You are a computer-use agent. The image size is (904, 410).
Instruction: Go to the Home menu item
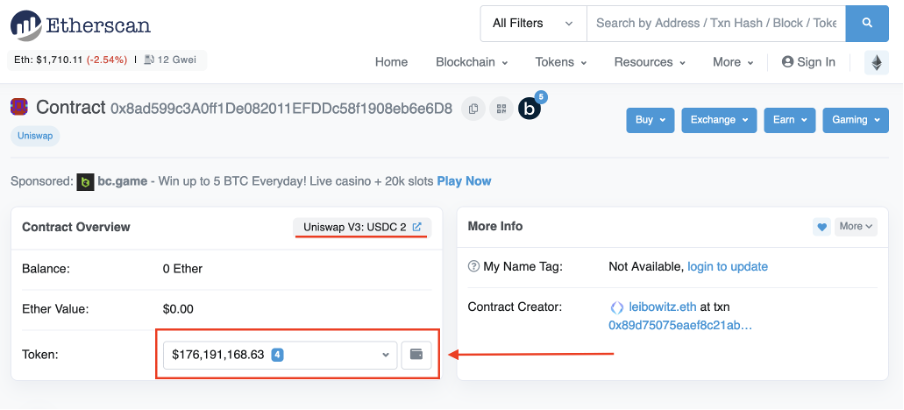391,62
